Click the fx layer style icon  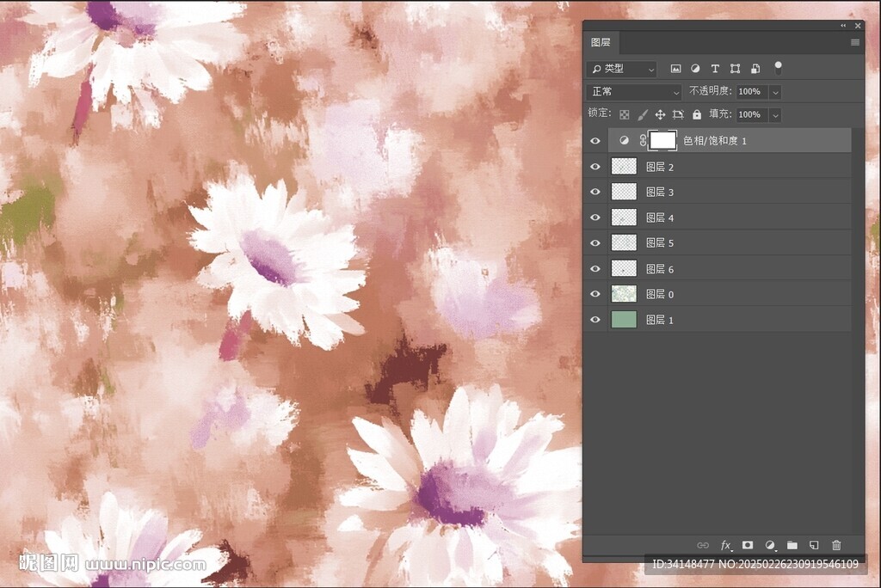(725, 545)
